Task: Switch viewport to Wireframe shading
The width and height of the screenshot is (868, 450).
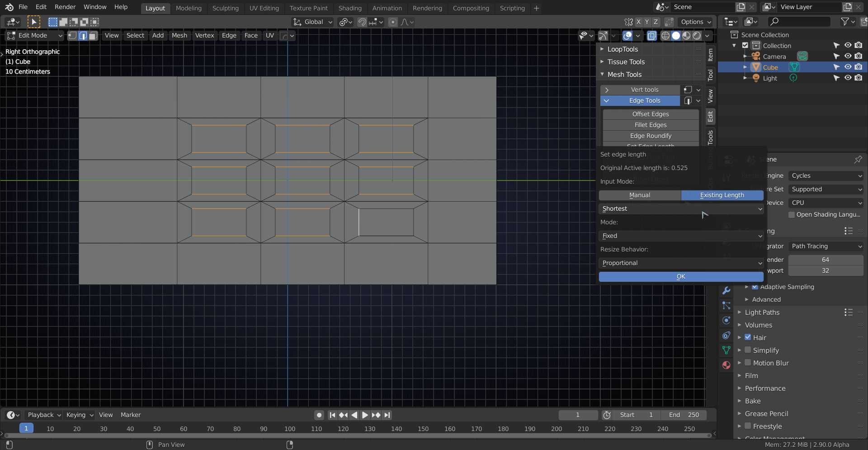Action: tap(665, 36)
